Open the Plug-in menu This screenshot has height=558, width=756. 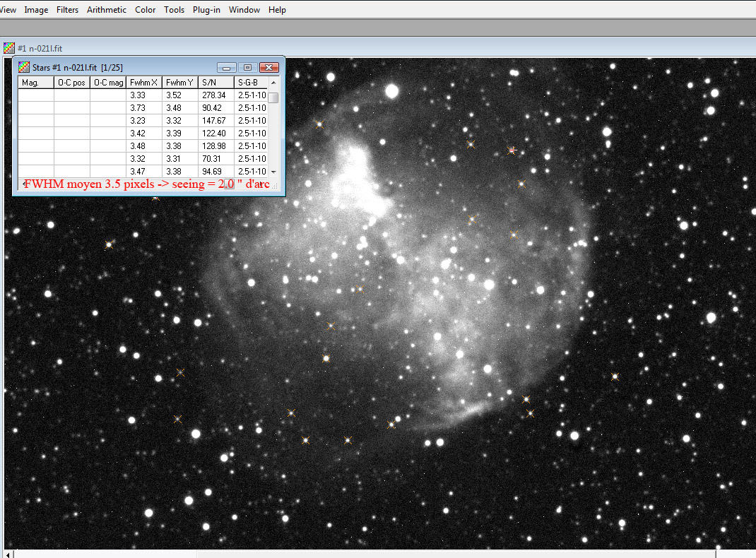coord(206,10)
